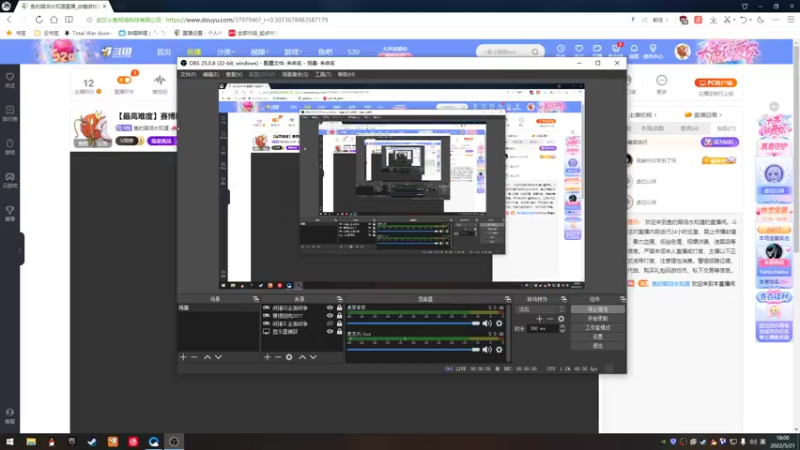
Task: Click the Douyu search magnifier icon
Action: (x=535, y=52)
